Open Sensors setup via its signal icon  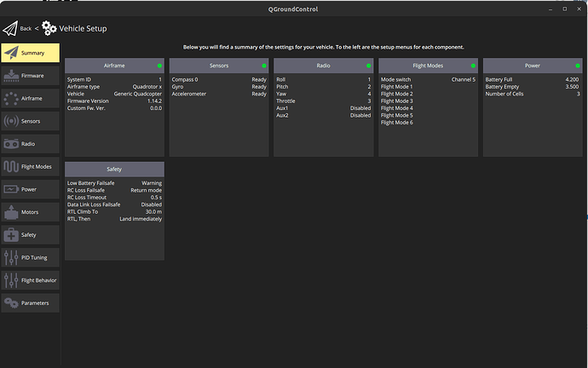pos(10,121)
